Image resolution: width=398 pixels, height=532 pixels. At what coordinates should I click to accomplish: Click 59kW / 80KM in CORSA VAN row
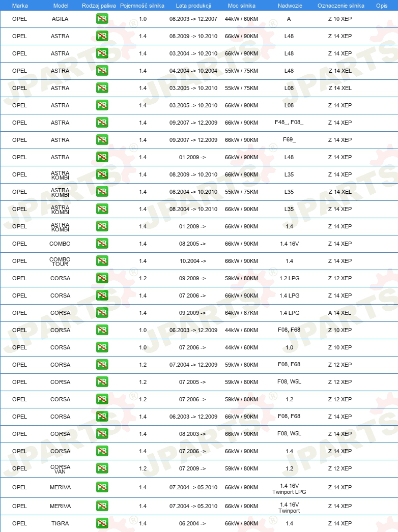point(241,468)
